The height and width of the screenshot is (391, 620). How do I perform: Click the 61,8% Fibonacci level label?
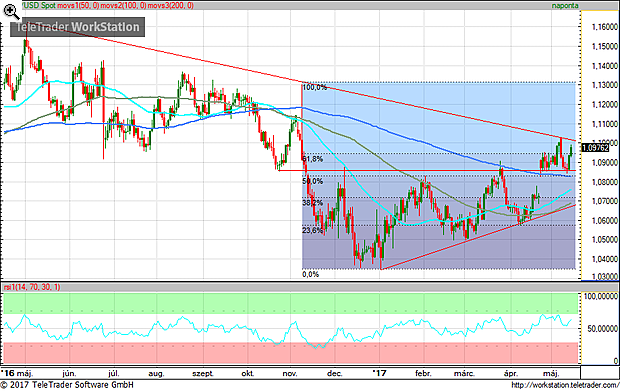coord(313,159)
